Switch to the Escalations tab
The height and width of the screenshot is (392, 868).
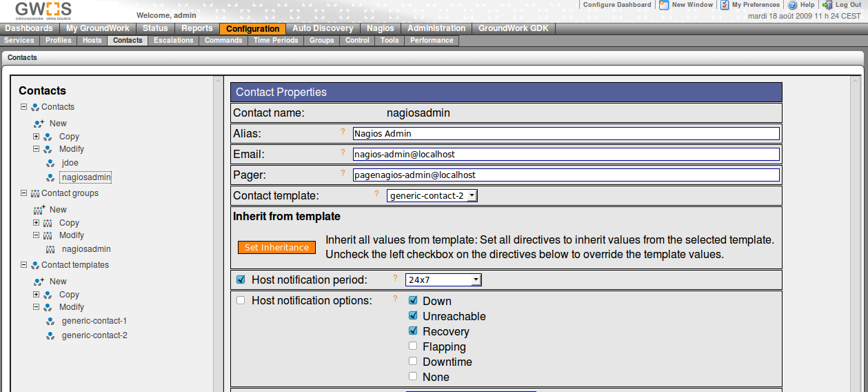[x=174, y=41]
